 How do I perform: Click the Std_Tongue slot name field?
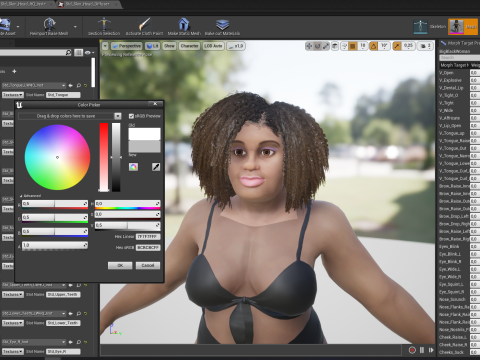pos(63,95)
